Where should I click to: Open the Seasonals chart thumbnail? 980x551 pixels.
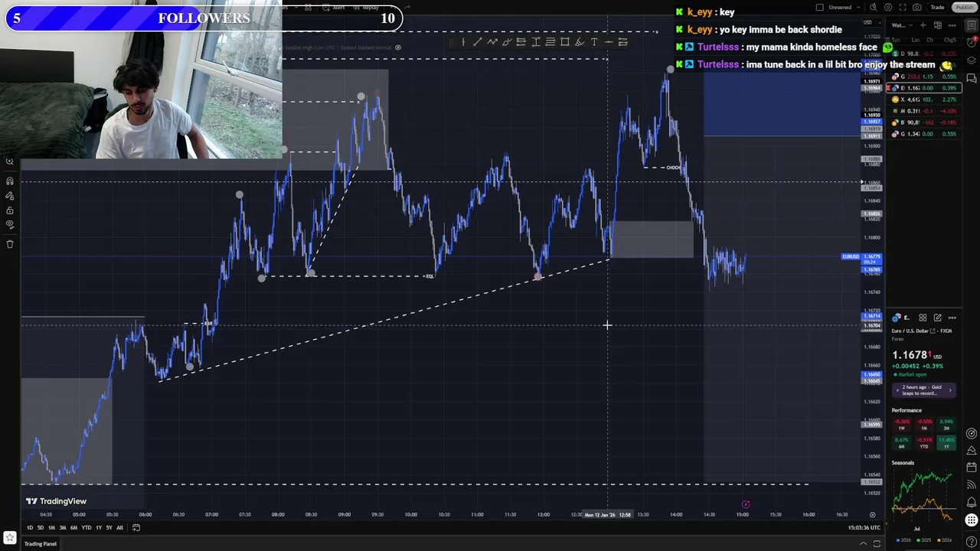tap(924, 495)
